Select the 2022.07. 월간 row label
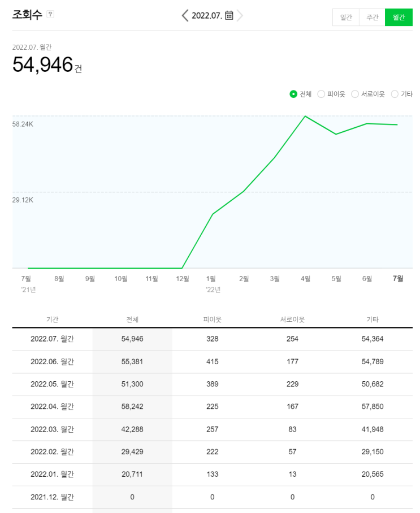The image size is (420, 513). [53, 339]
